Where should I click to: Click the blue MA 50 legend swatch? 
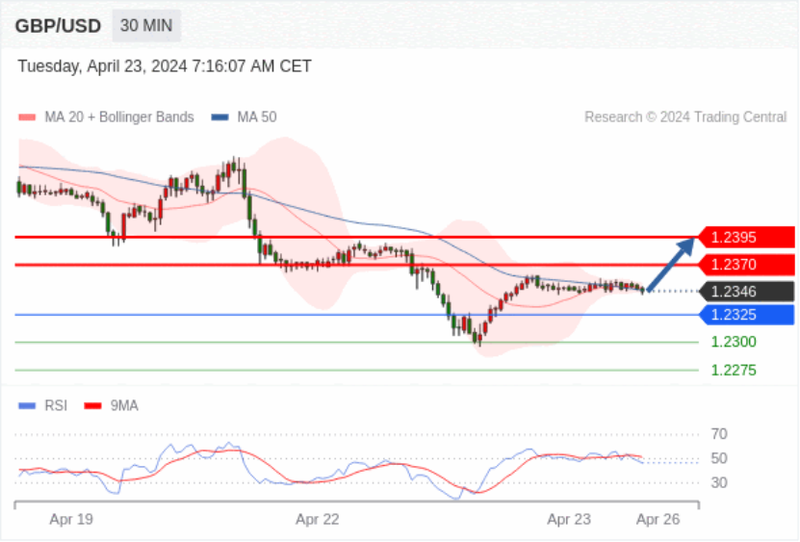tap(220, 117)
